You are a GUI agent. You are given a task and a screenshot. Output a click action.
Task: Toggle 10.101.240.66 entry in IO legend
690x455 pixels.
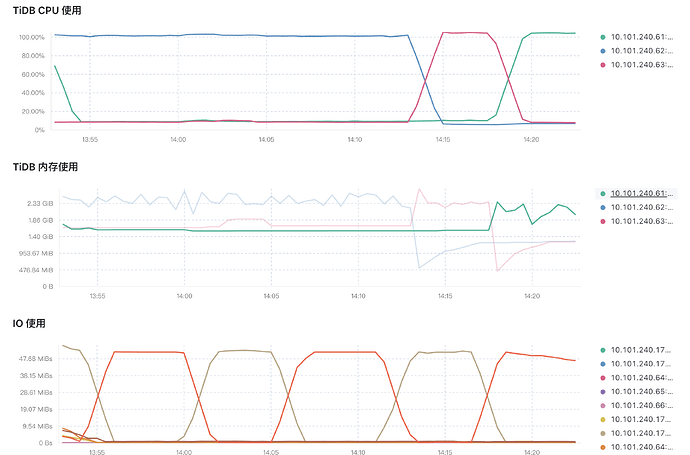click(644, 405)
